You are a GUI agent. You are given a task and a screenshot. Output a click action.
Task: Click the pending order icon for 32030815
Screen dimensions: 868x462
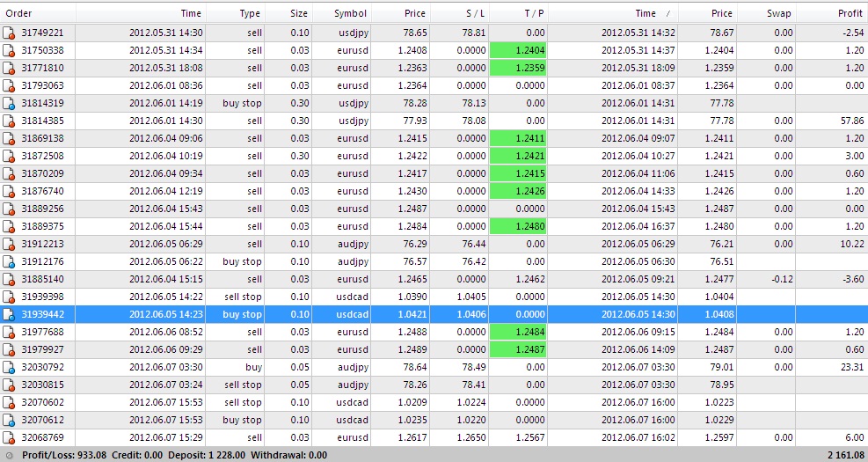pos(9,385)
